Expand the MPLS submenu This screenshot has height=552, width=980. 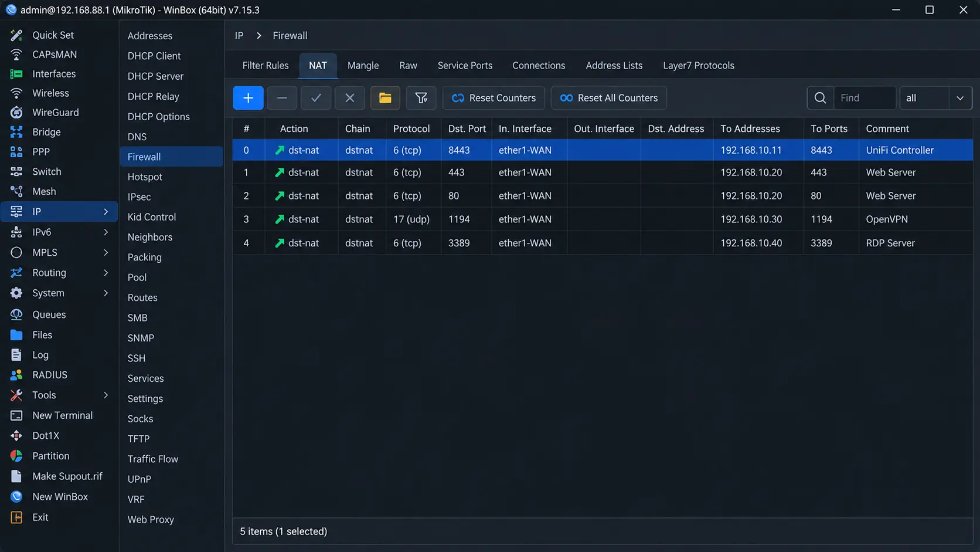pos(106,252)
